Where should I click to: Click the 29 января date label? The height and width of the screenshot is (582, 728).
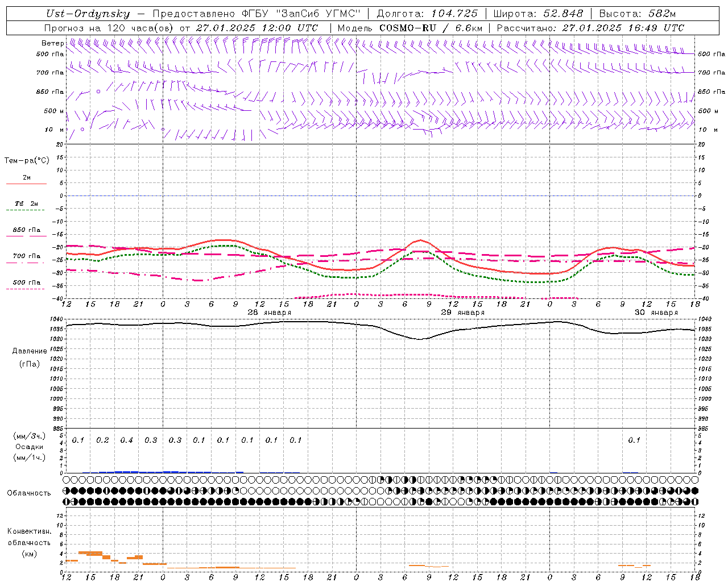[x=463, y=313]
